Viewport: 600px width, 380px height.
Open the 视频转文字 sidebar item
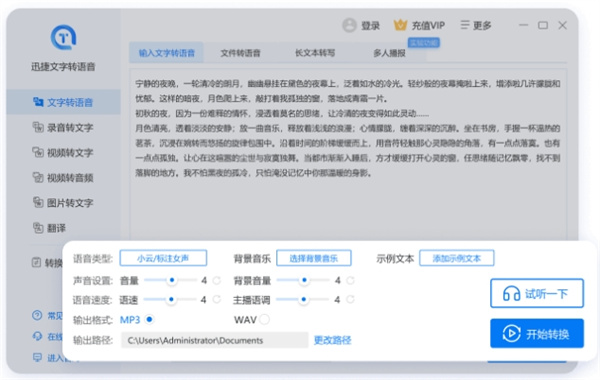click(63, 153)
